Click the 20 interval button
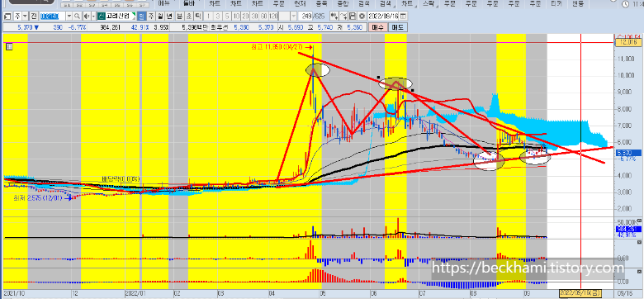 coord(245,17)
